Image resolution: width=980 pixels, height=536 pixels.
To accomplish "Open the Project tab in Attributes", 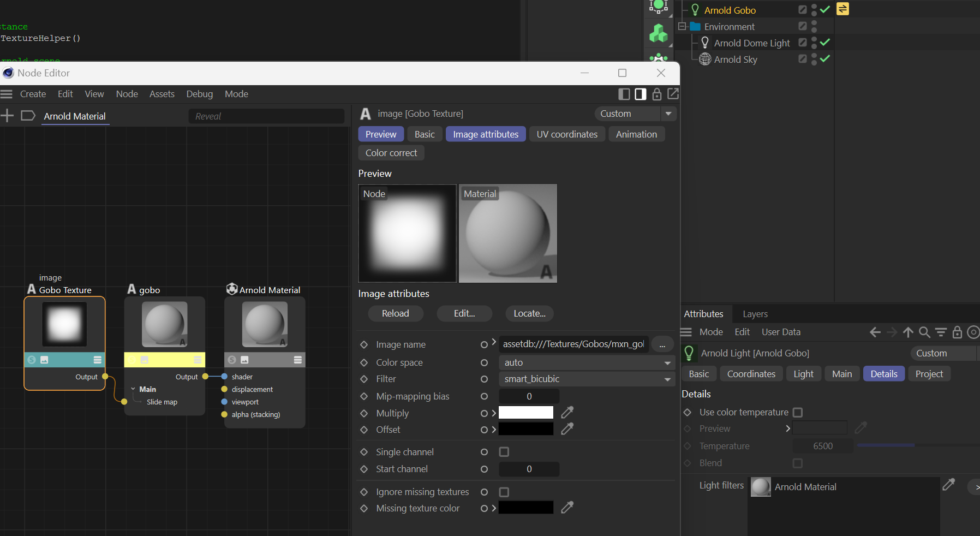I will [x=929, y=374].
